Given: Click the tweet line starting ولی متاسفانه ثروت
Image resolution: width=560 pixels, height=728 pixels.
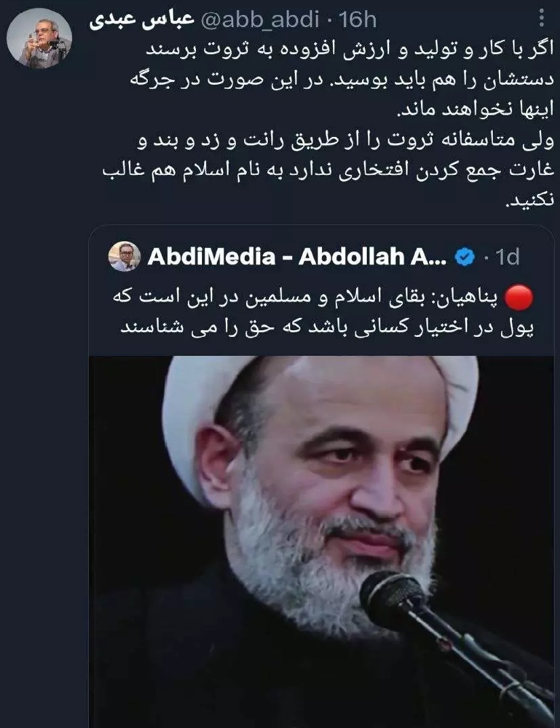Looking at the screenshot, I should (346, 140).
